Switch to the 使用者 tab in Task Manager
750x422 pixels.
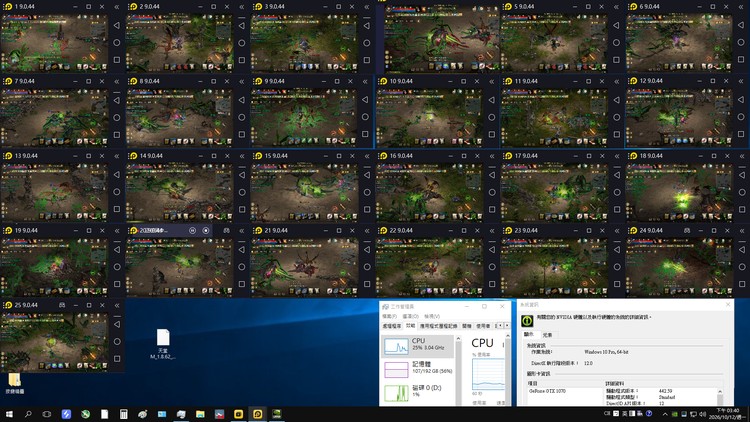(x=483, y=326)
